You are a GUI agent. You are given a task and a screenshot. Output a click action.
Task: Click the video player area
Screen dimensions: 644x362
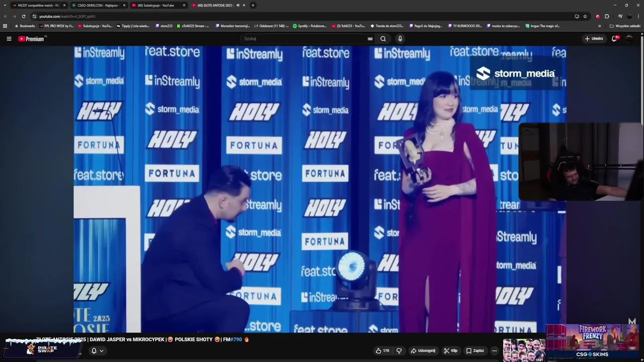(x=320, y=189)
